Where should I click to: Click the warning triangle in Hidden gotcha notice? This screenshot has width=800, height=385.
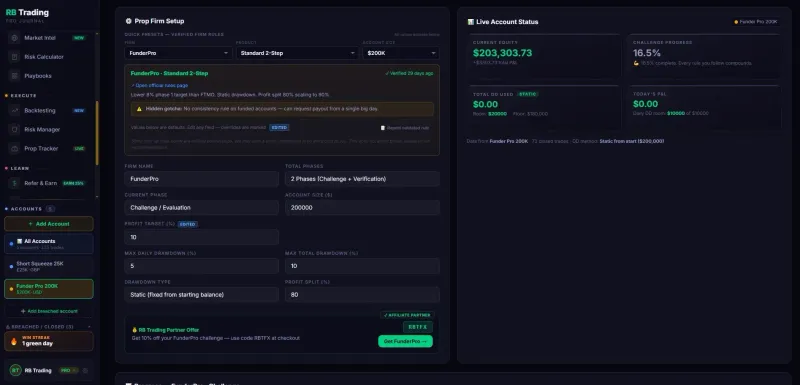139,109
